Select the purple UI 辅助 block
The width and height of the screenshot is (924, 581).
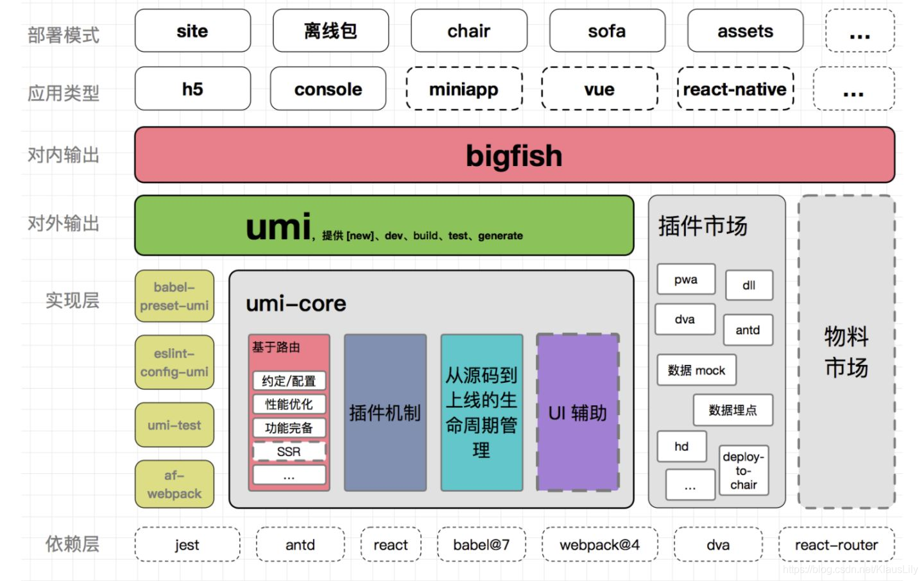coord(578,412)
